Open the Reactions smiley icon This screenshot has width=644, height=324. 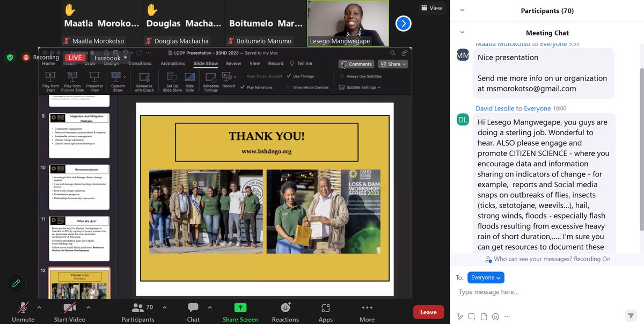tap(286, 307)
